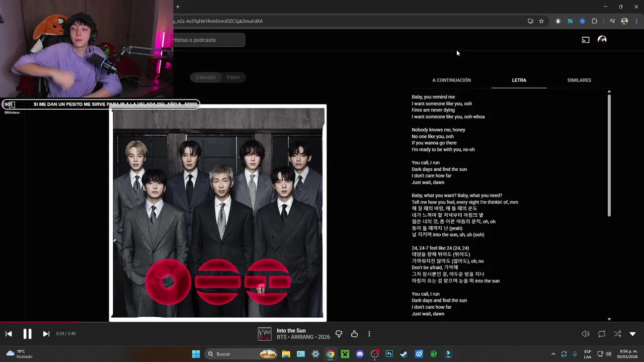Open the Windows Start menu

click(196, 354)
